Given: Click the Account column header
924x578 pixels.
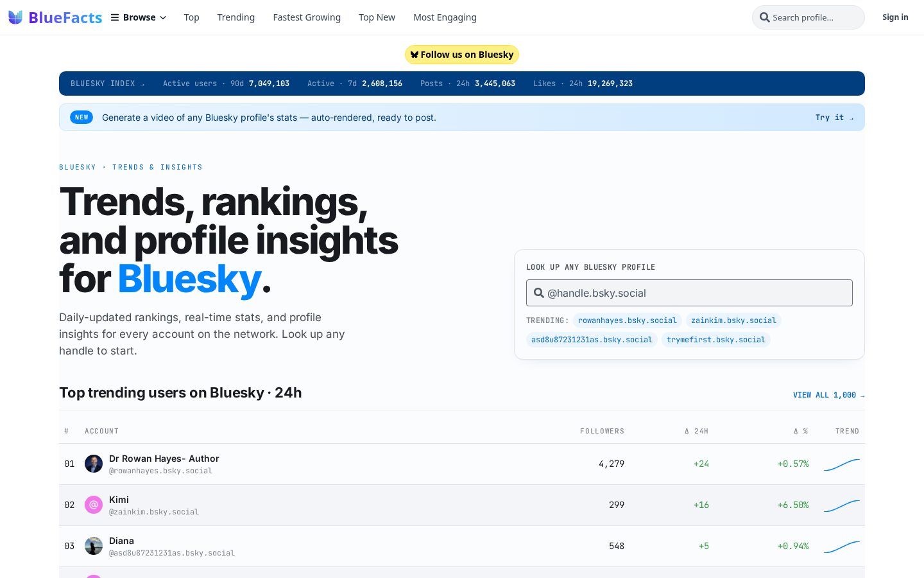Looking at the screenshot, I should (x=101, y=431).
